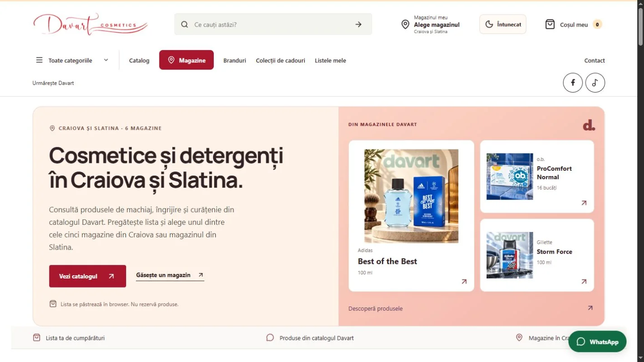Image resolution: width=644 pixels, height=362 pixels.
Task: Click the Best of the Best product title
Action: pos(387,261)
